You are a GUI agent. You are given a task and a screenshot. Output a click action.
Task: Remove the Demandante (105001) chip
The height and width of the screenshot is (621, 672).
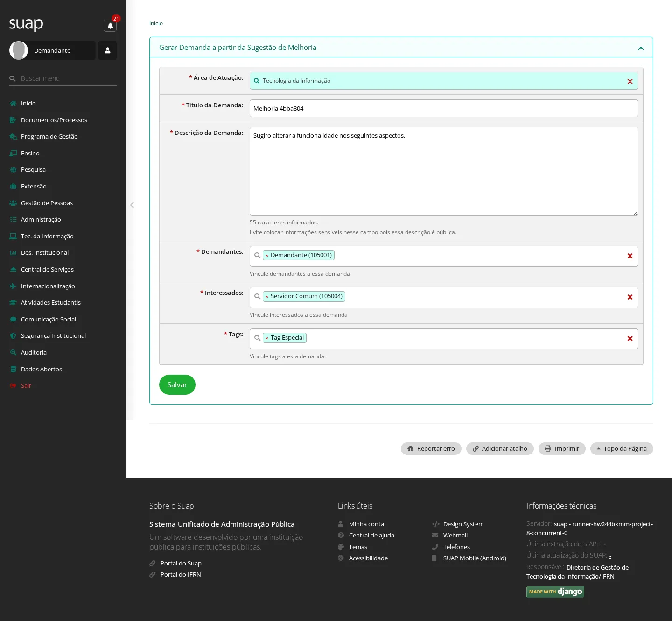tap(267, 256)
